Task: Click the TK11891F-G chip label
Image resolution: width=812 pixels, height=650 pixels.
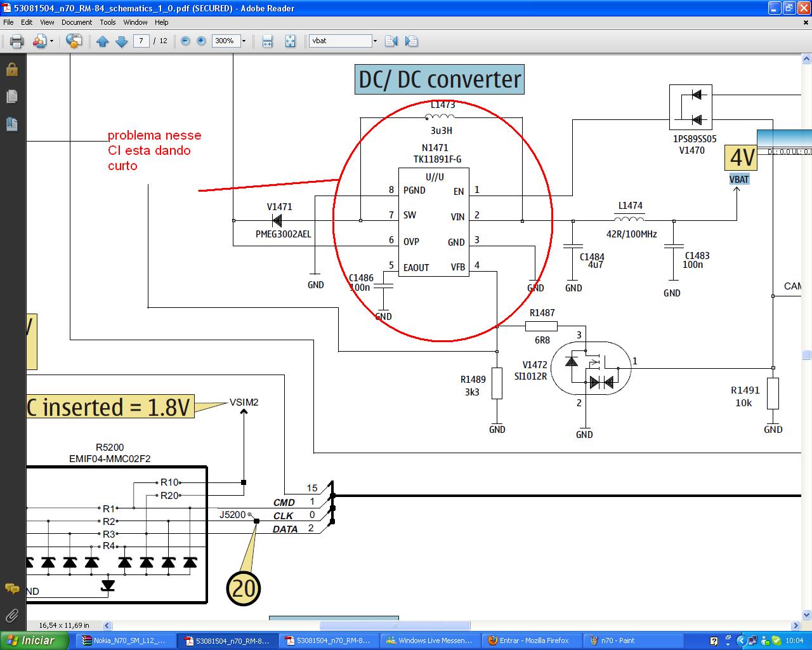Action: click(x=437, y=159)
